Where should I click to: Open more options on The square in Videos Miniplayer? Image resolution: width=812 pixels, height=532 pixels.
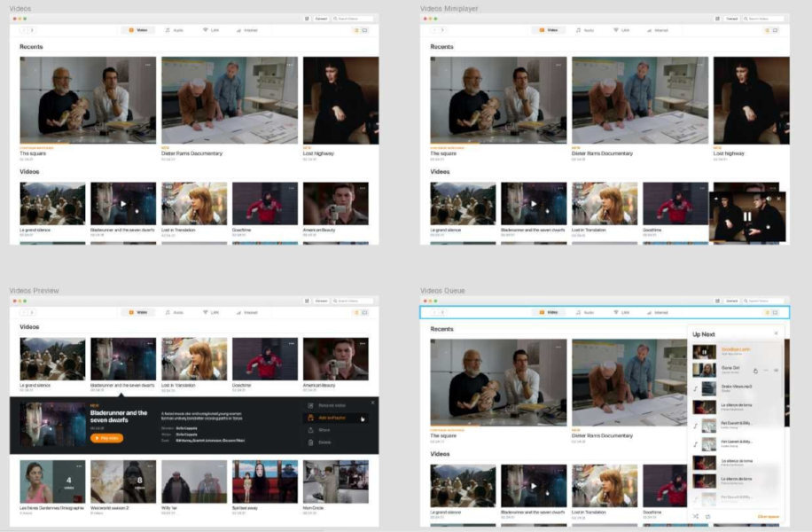point(558,65)
